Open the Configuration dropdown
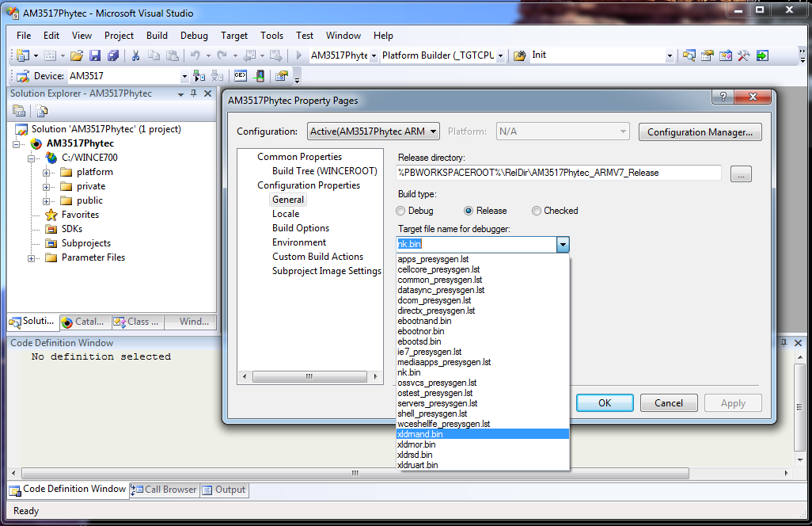Screen dimensions: 812x526 click(374, 131)
